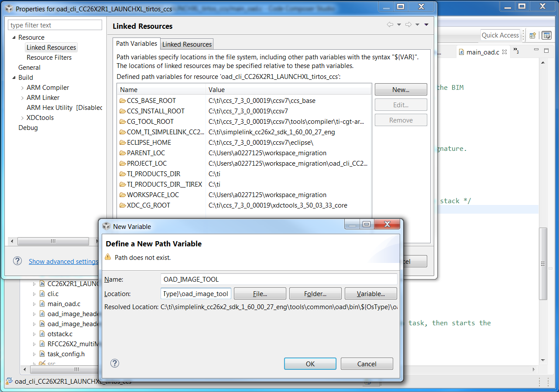Select General in properties tree
The width and height of the screenshot is (559, 392).
tap(29, 68)
